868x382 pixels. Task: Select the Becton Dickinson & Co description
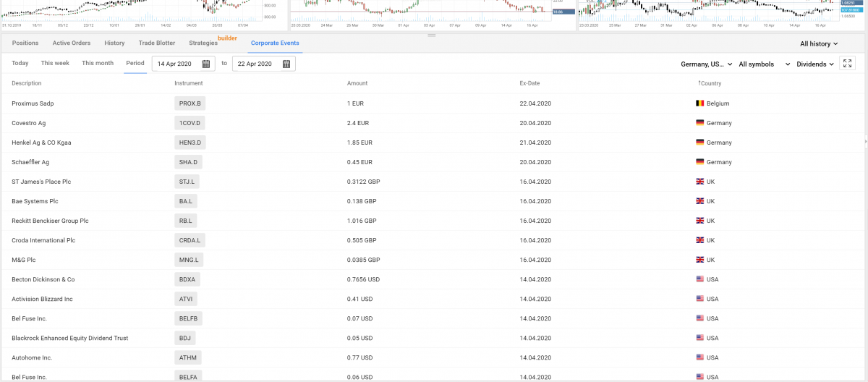pos(43,279)
